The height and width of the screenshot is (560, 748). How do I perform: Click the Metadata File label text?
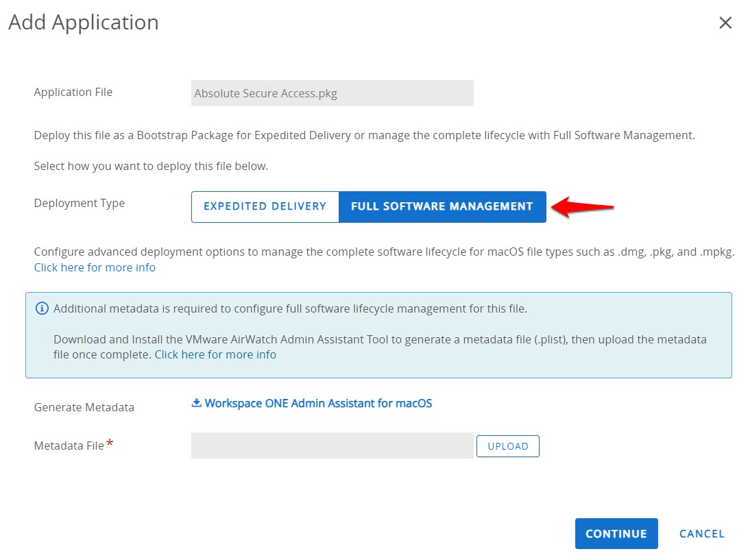pos(69,446)
